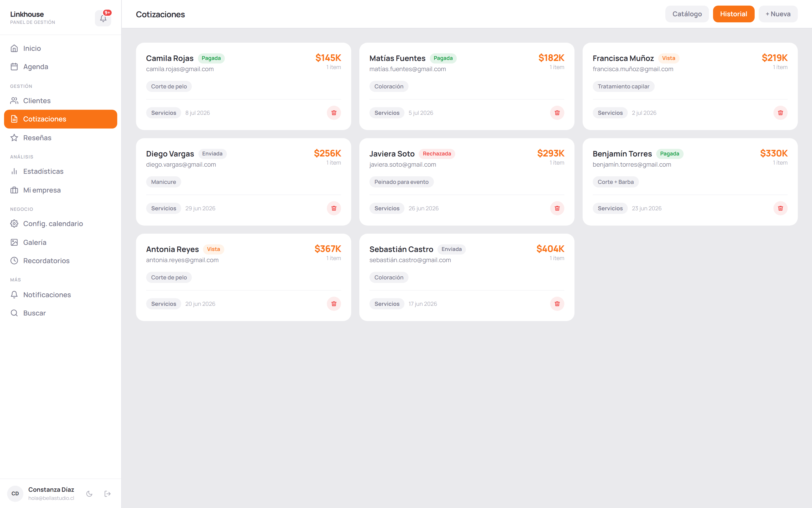Image resolution: width=812 pixels, height=508 pixels.
Task: Click the Peinado para evento chip
Action: (401, 182)
